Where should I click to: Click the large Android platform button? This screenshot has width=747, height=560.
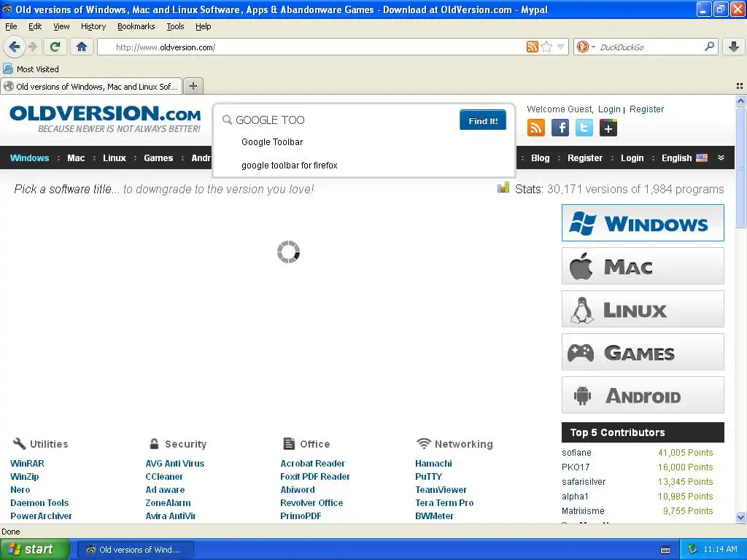click(x=643, y=395)
